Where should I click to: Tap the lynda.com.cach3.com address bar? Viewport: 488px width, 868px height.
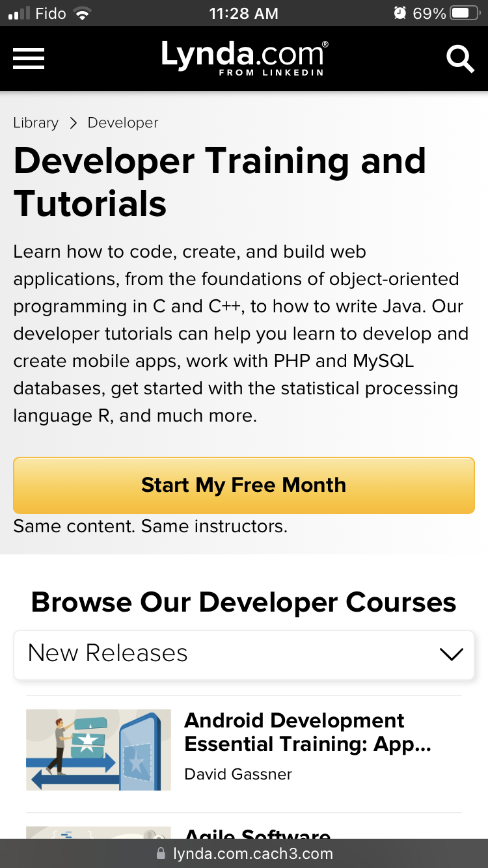252,854
